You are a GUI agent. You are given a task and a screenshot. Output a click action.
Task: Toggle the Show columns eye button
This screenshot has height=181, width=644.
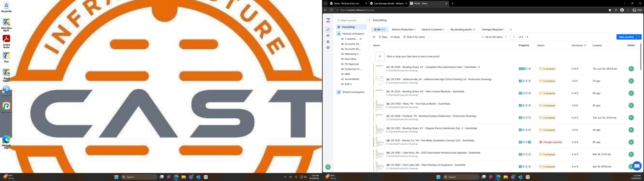(395, 37)
